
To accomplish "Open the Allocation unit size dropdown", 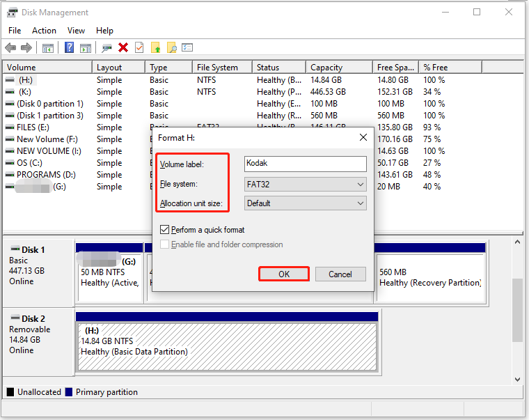I will click(x=306, y=203).
